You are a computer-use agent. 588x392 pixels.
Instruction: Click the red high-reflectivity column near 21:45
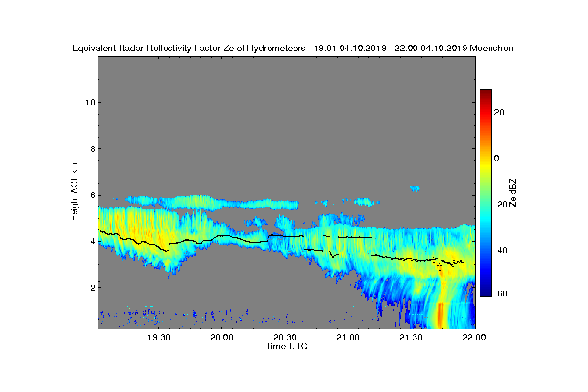440,315
